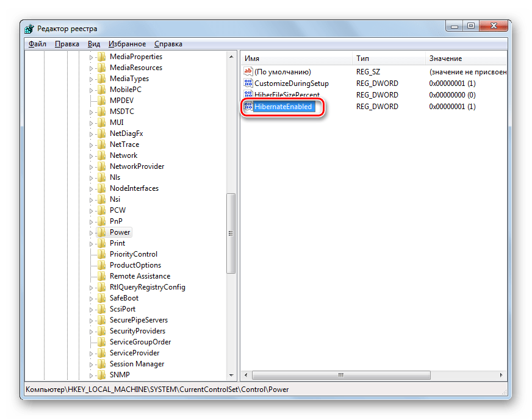532x420 pixels.
Task: Click the MediaTypes folder icon
Action: point(101,79)
